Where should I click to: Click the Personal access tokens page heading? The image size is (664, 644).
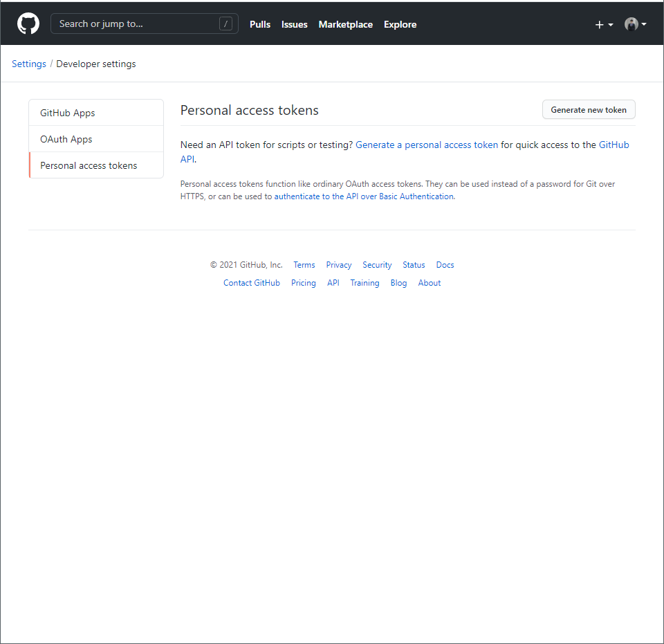coord(250,110)
